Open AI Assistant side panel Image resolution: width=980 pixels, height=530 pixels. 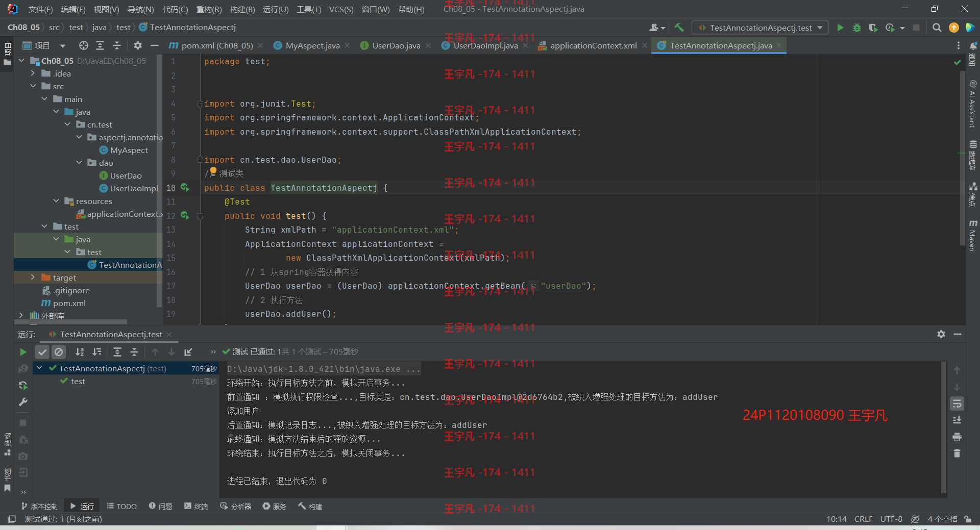tap(973, 104)
